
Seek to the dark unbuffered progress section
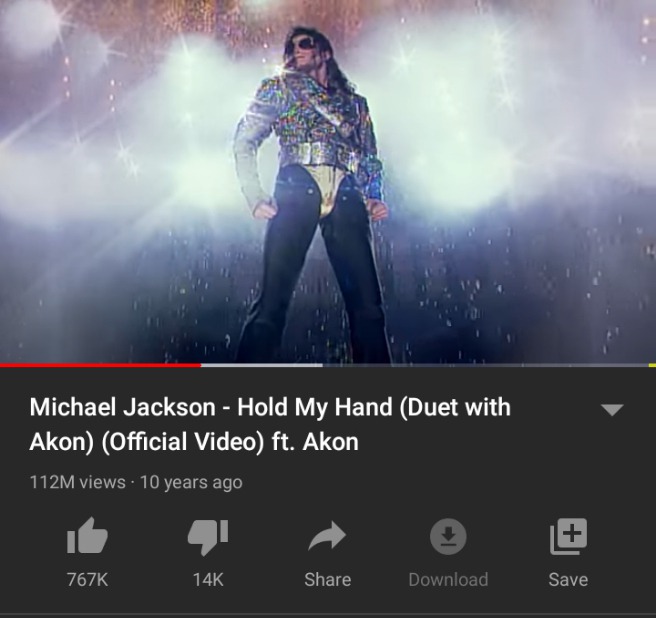pyautogui.click(x=485, y=365)
